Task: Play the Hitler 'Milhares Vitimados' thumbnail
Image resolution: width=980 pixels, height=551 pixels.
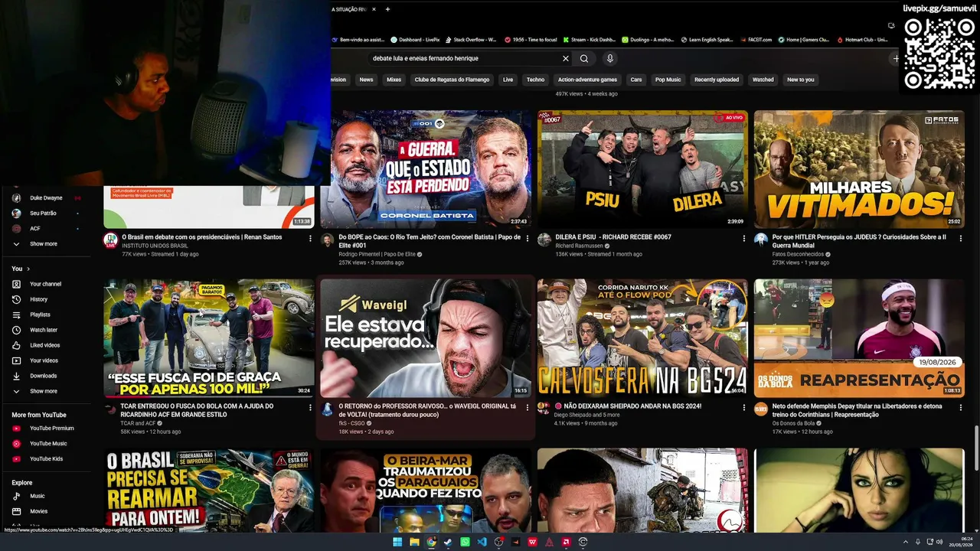Action: tap(859, 169)
